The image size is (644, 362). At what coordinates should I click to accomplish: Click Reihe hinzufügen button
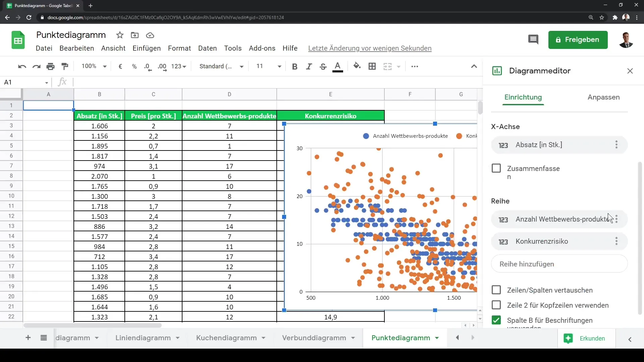(559, 264)
